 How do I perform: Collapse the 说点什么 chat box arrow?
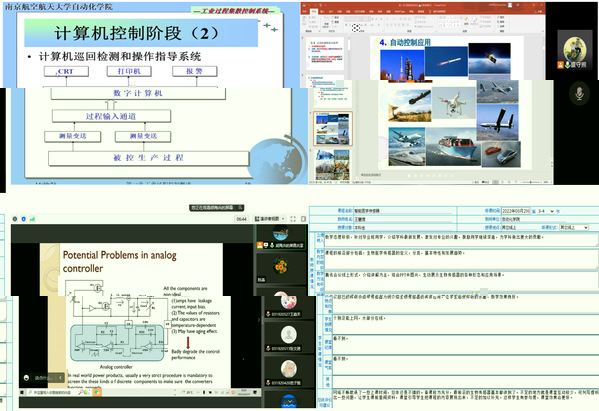pos(60,378)
